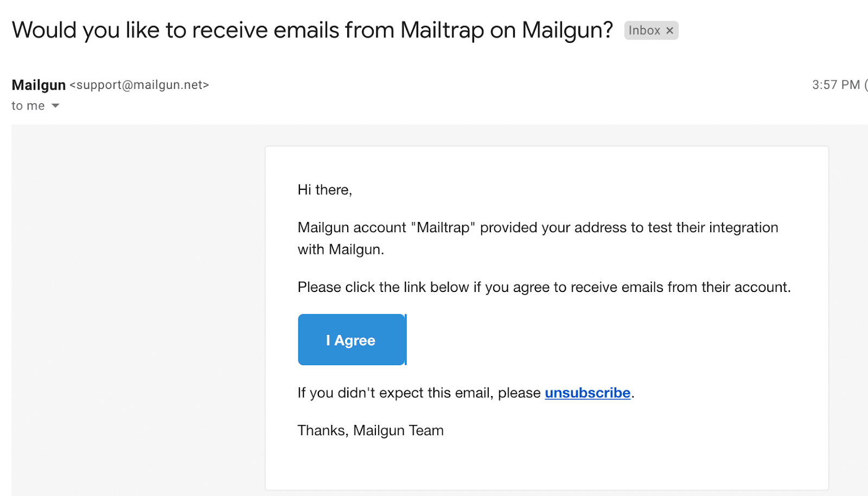Click the "to me" recipient text
The width and height of the screenshot is (868, 496).
point(28,106)
